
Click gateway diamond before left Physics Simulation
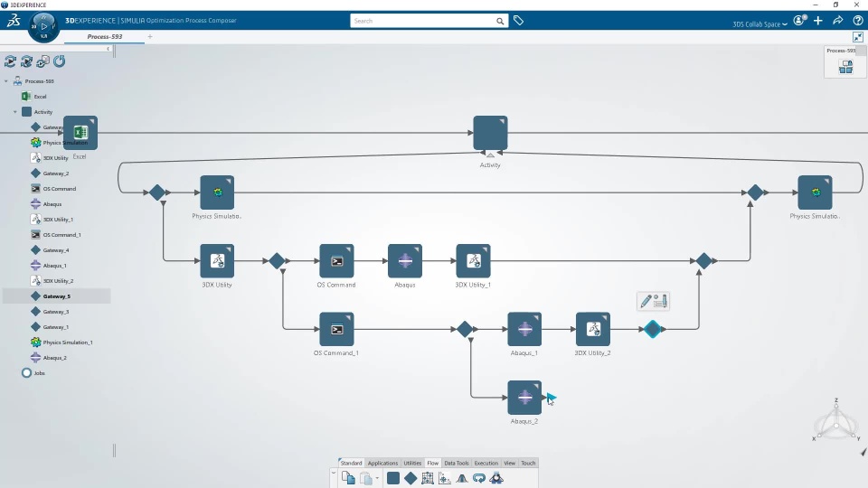coord(157,192)
